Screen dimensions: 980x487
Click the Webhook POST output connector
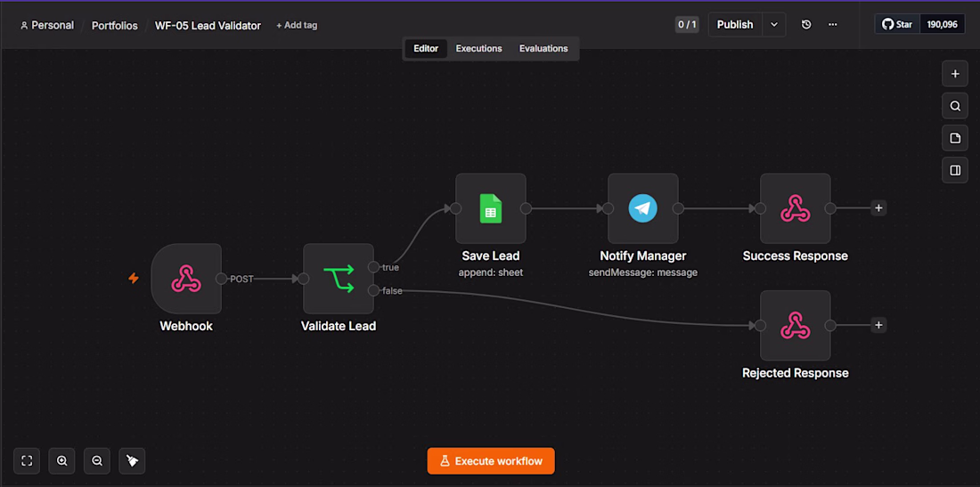coord(221,279)
